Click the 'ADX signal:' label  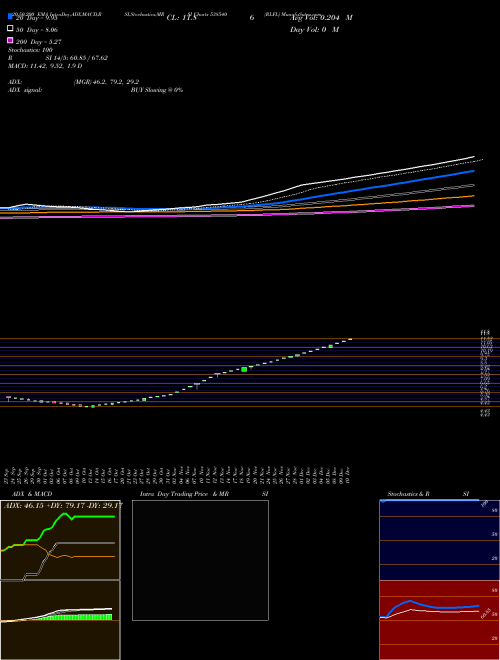point(25,90)
